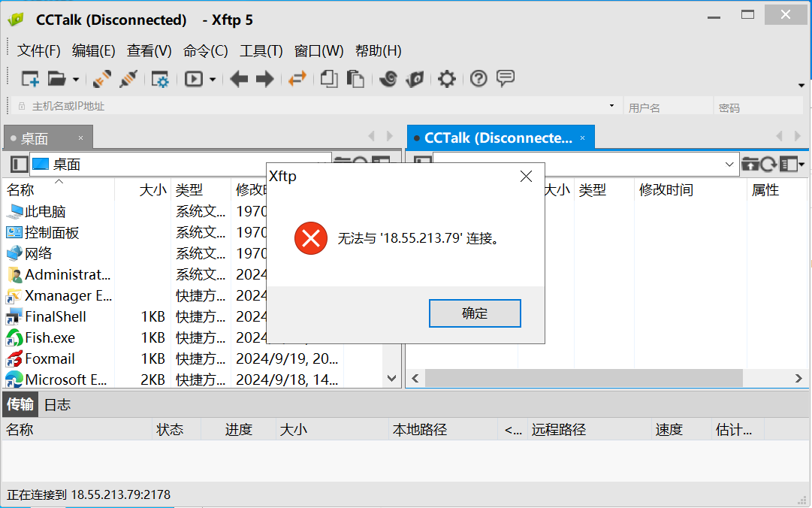Click the Help question mark icon

[478, 79]
